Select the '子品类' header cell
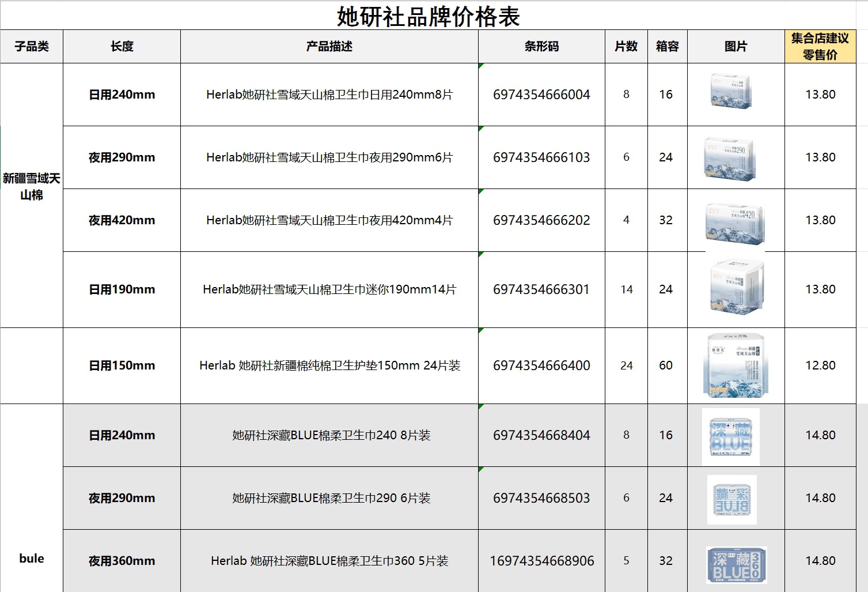The image size is (868, 592). click(32, 46)
